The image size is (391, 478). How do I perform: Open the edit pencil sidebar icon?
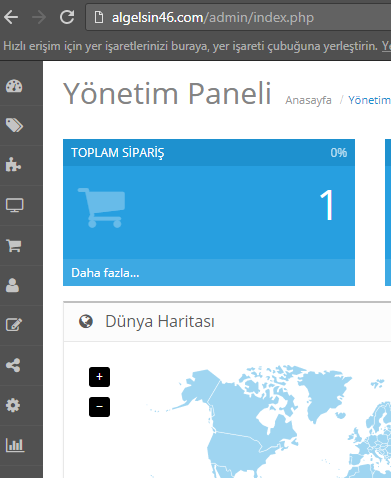pyautogui.click(x=14, y=325)
